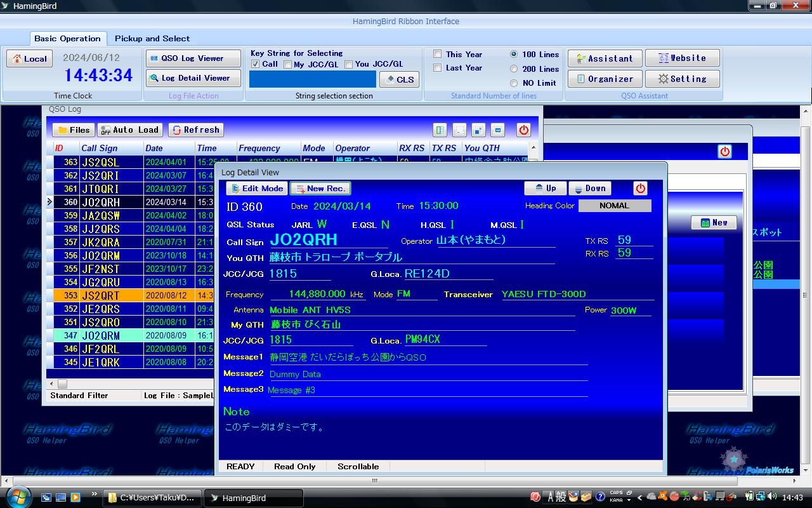Sort by Call Sign column header
Viewport: 812px width, 508px height.
[x=111, y=148]
